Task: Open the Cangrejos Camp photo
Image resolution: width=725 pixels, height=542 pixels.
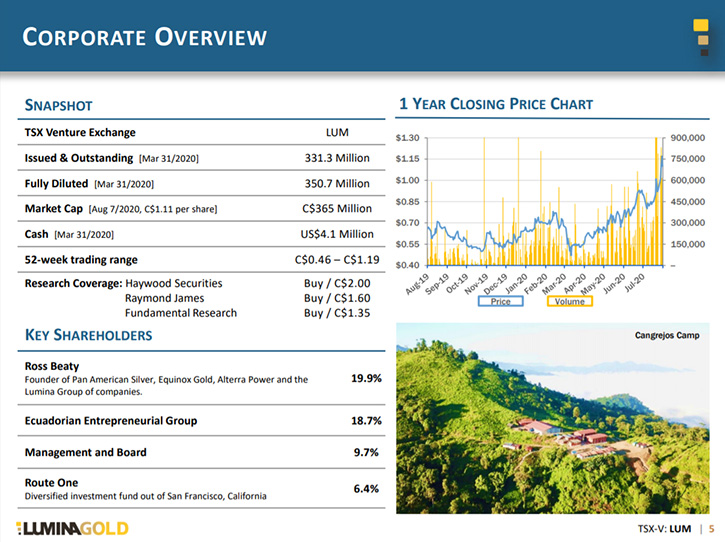Action: click(553, 418)
